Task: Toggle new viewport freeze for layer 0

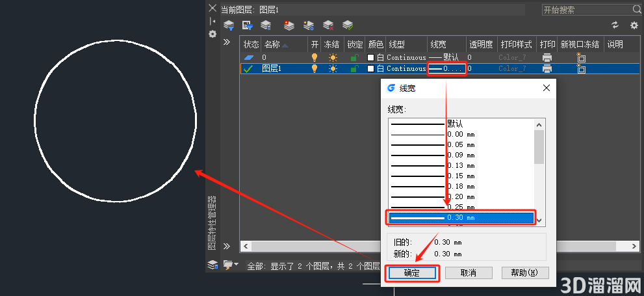Action: [x=581, y=57]
